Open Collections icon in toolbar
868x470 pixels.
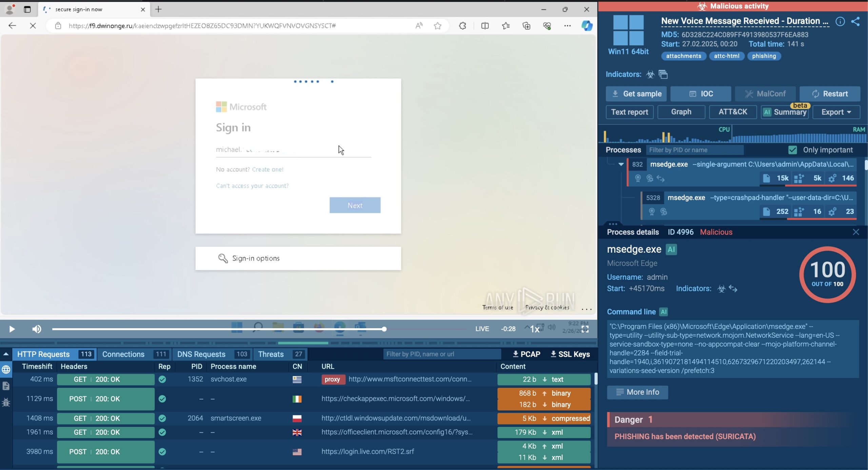pos(526,26)
